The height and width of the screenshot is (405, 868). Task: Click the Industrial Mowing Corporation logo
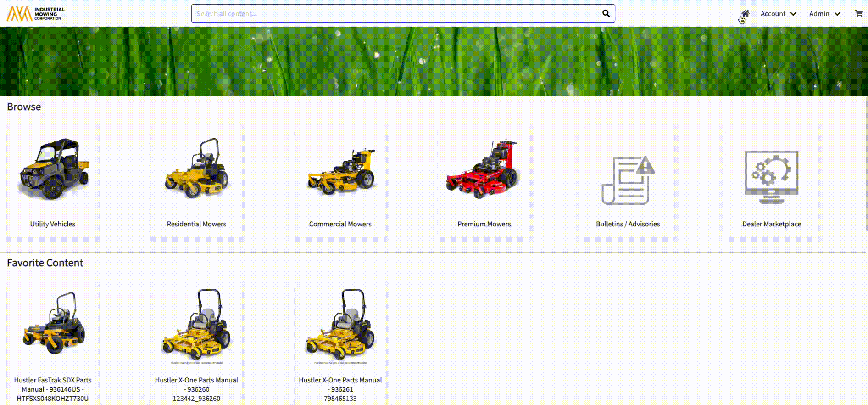click(36, 13)
